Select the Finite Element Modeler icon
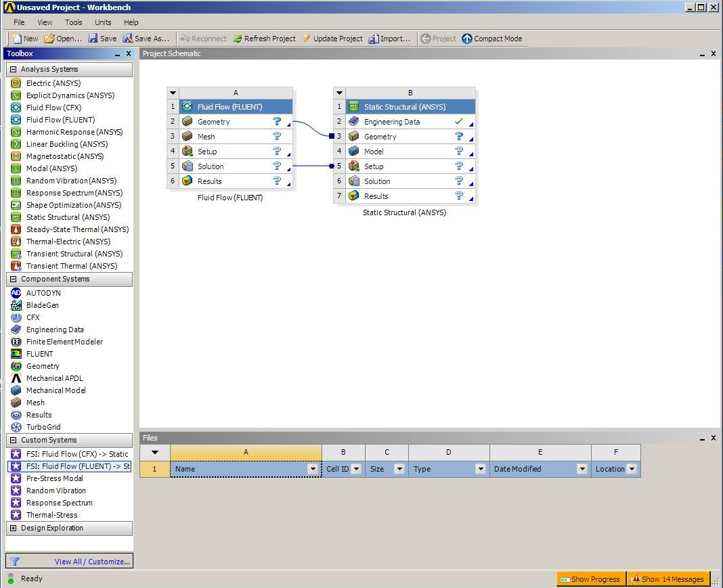Viewport: 723px width, 588px height. [x=16, y=342]
